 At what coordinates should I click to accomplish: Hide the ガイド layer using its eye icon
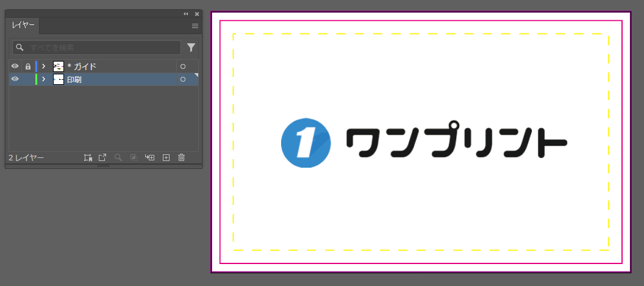tap(15, 66)
